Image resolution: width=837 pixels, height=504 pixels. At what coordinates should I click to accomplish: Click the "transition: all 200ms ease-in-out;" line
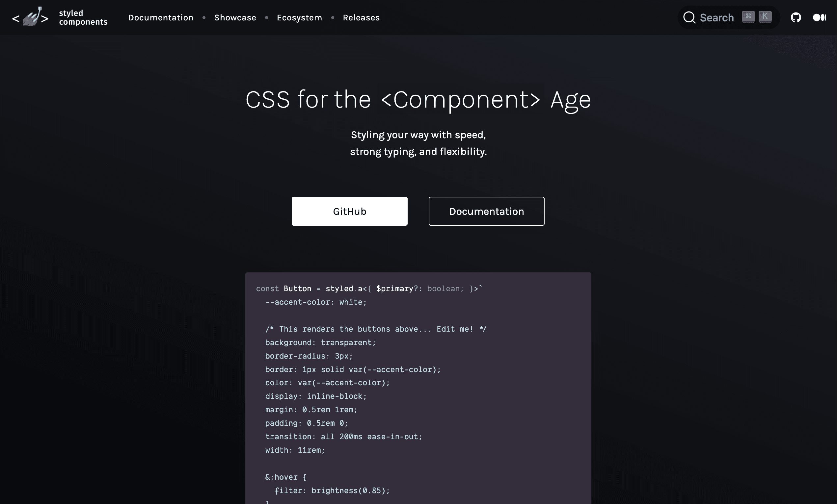click(x=343, y=437)
